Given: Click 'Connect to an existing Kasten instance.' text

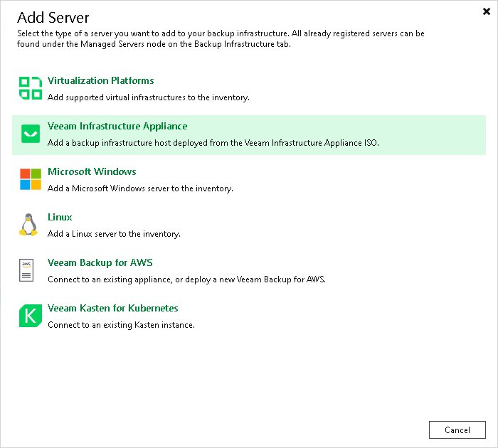Looking at the screenshot, I should pos(121,325).
